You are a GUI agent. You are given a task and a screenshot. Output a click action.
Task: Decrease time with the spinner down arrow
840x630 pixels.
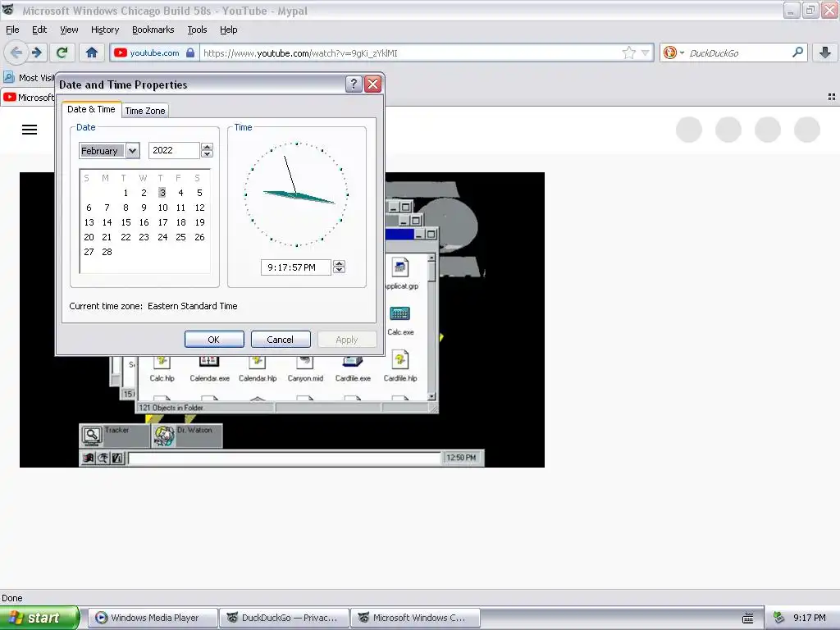pos(339,271)
